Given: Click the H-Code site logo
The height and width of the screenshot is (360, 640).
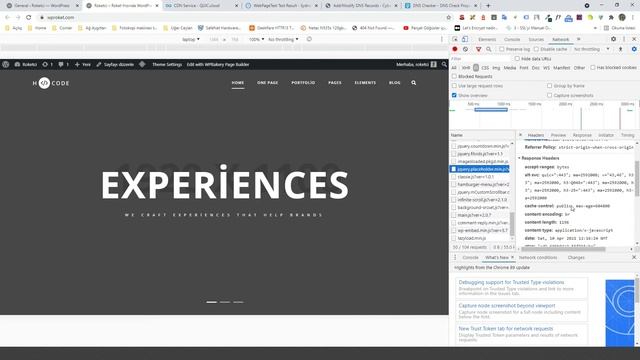Looking at the screenshot, I should 51,83.
